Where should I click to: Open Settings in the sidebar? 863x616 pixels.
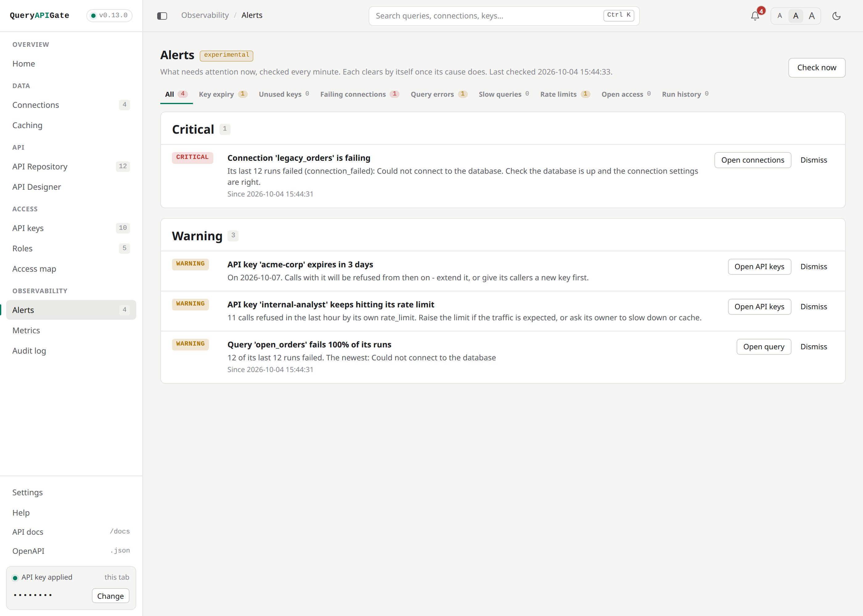[71, 492]
